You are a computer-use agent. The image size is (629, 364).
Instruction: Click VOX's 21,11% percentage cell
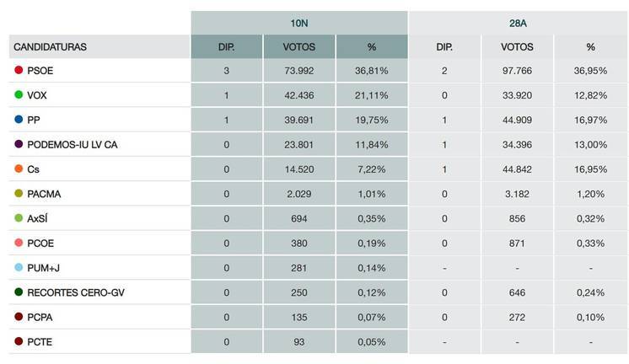pyautogui.click(x=372, y=95)
